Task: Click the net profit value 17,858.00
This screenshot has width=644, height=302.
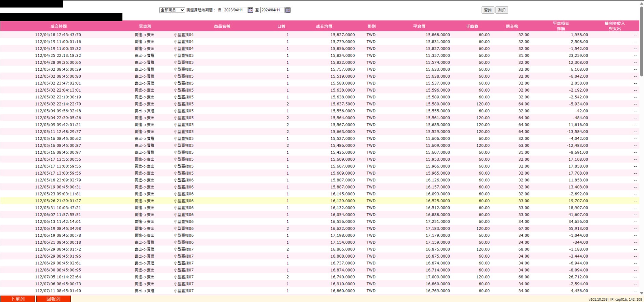Action: pos(578,166)
